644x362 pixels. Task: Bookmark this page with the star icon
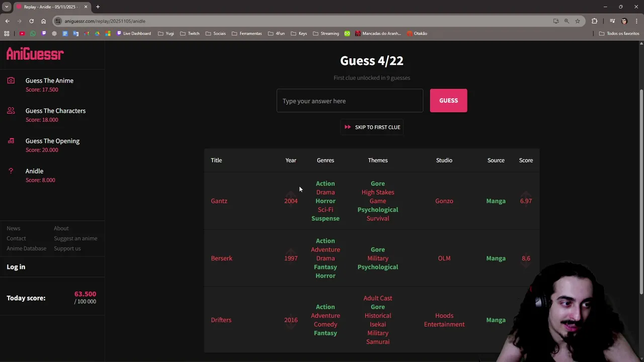(x=578, y=21)
